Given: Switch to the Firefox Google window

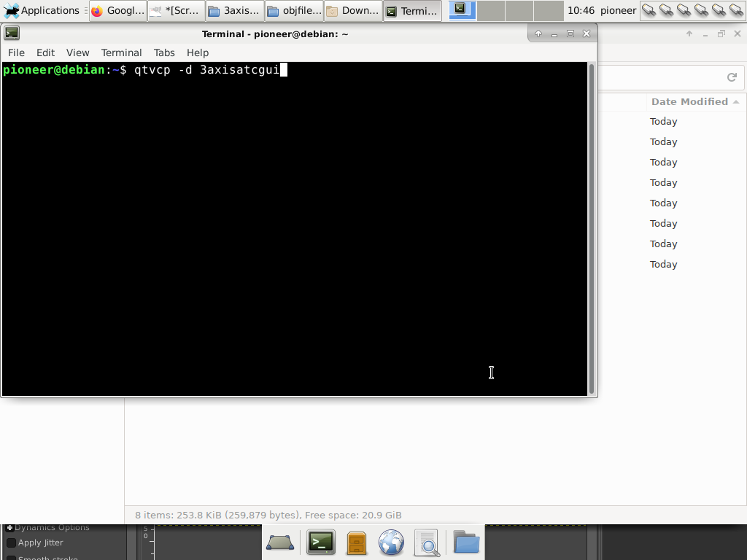Looking at the screenshot, I should (117, 11).
